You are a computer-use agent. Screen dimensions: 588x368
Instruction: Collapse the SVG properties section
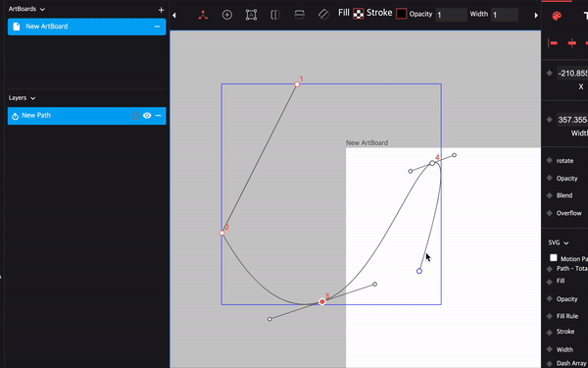[566, 243]
